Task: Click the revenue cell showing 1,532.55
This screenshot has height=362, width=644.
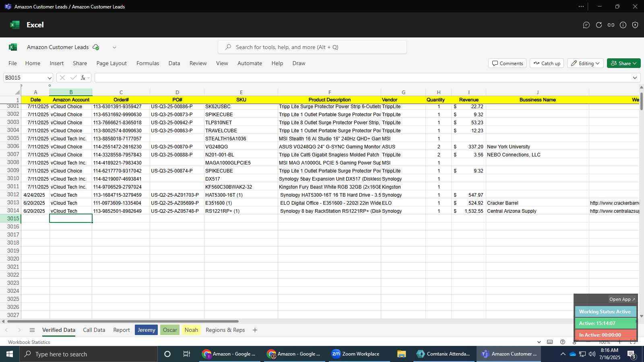Action: tap(469, 211)
